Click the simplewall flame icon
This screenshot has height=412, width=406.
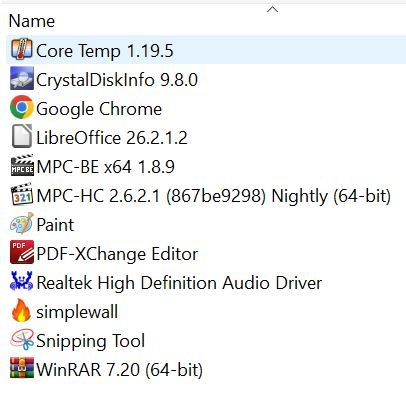[x=21, y=310]
